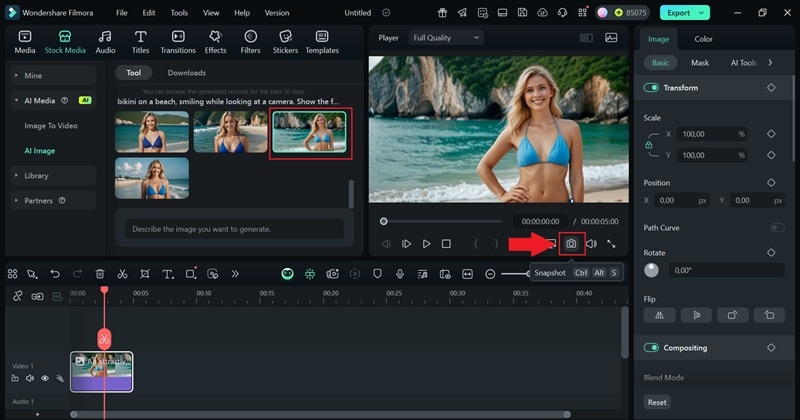Split clip with scissors icon

tap(122, 274)
